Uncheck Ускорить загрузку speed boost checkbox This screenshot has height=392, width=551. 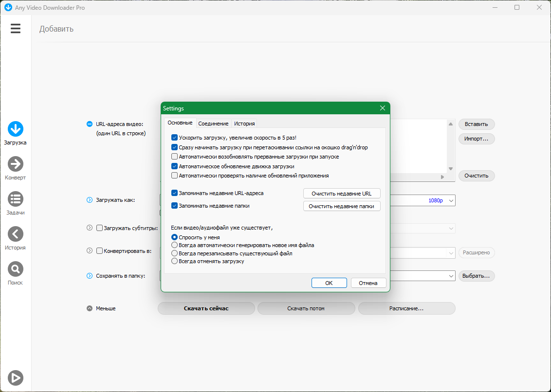point(174,138)
